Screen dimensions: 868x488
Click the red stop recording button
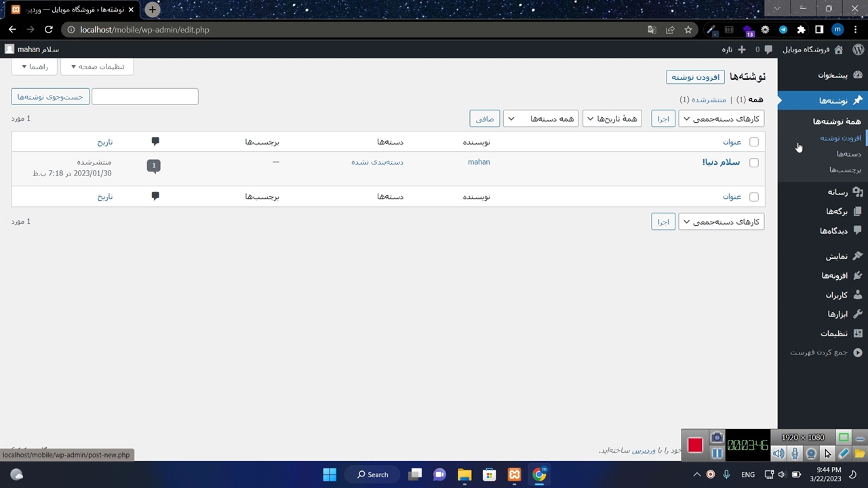(x=695, y=445)
